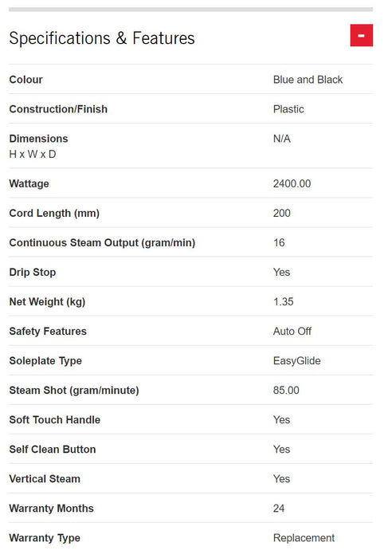Select the Self Clean Button label
Image resolution: width=392 pixels, height=558 pixels.
(53, 449)
